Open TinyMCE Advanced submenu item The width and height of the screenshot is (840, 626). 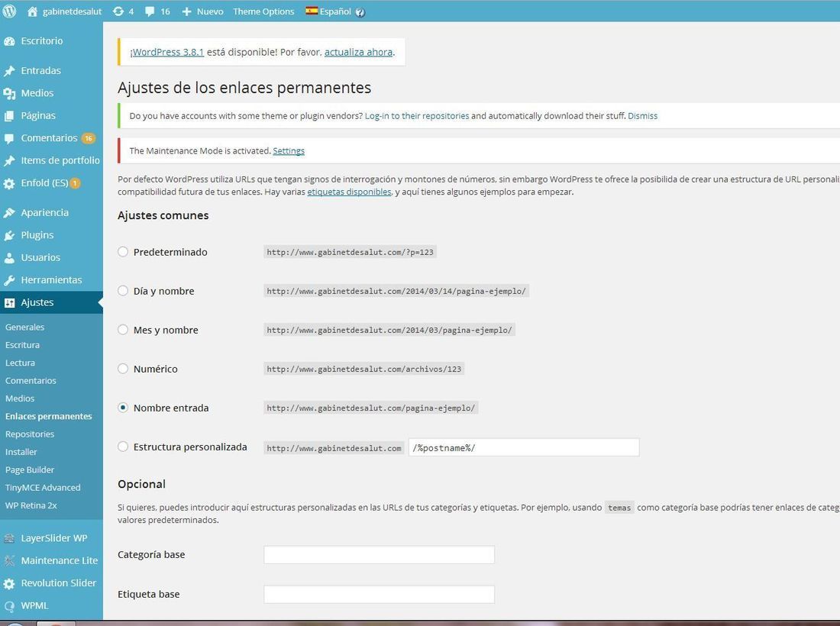coord(43,488)
